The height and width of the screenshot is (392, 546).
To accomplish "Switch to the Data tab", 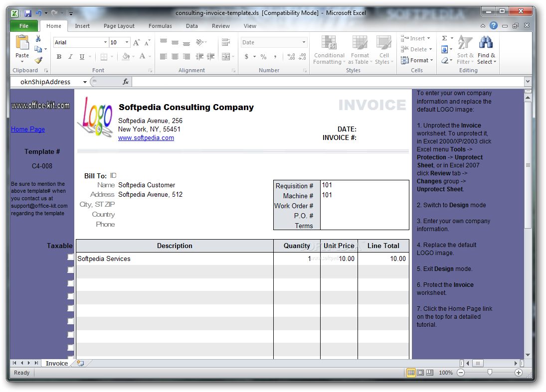I will tap(192, 26).
